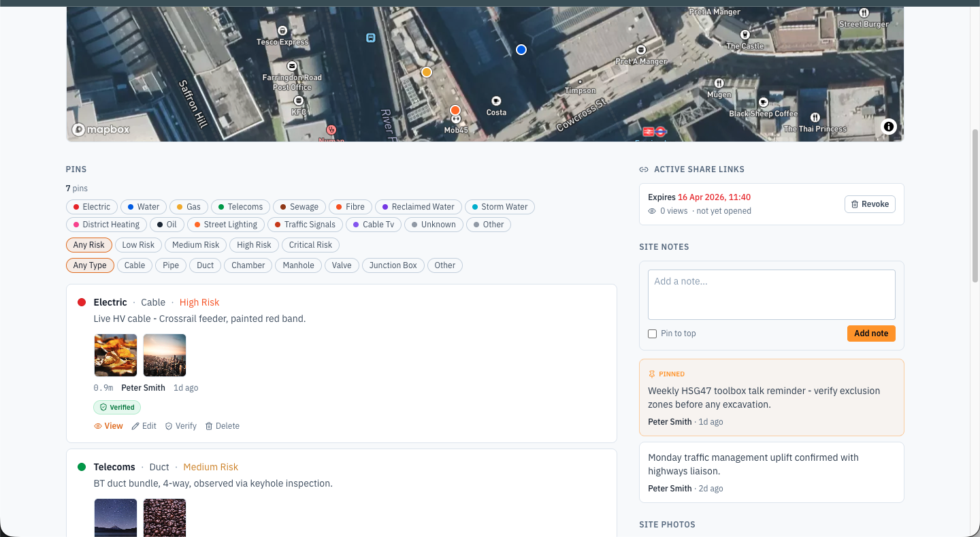
Task: Revoke the active share link
Action: [x=870, y=204]
